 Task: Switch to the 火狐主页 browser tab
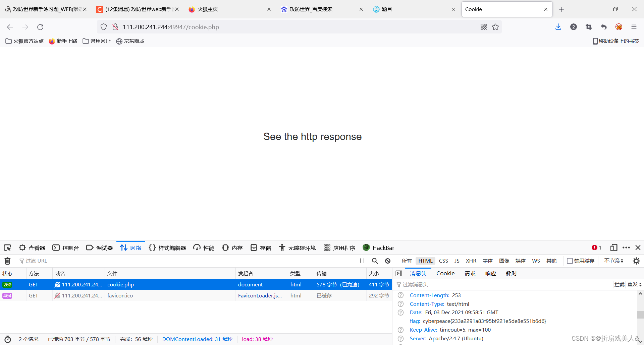click(230, 9)
